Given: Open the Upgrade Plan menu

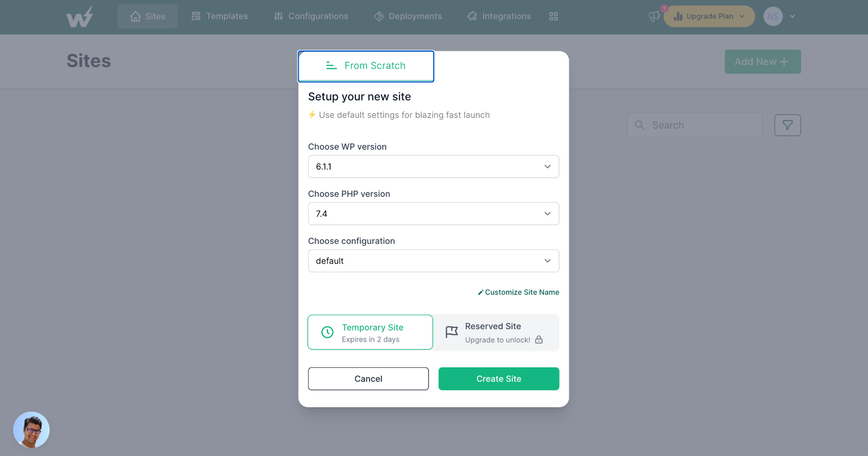Looking at the screenshot, I should (x=709, y=16).
